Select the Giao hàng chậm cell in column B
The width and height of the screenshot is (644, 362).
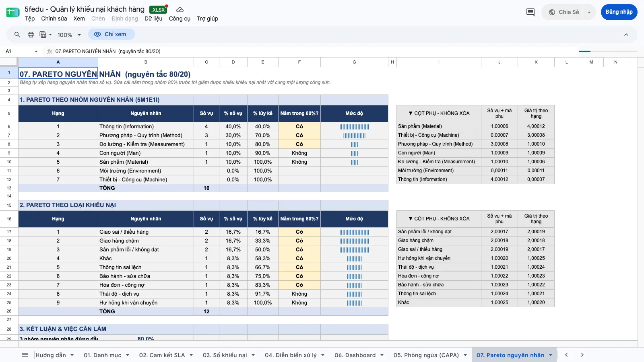(x=146, y=241)
